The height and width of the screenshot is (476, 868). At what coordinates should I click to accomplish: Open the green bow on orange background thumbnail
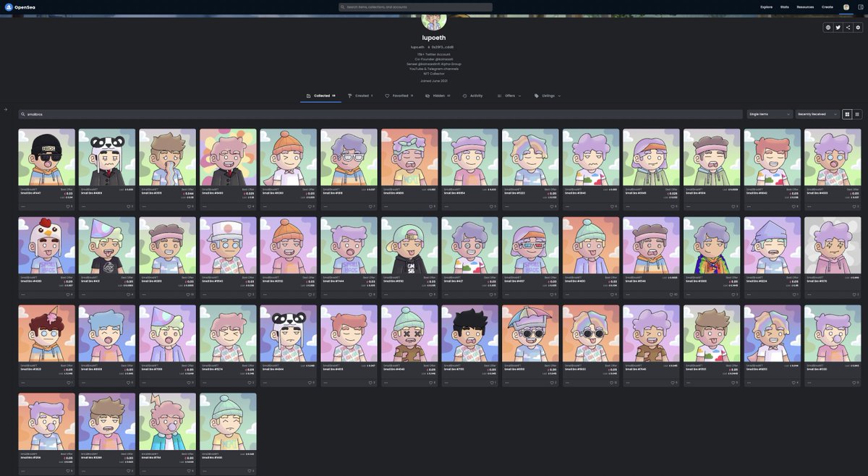point(409,157)
